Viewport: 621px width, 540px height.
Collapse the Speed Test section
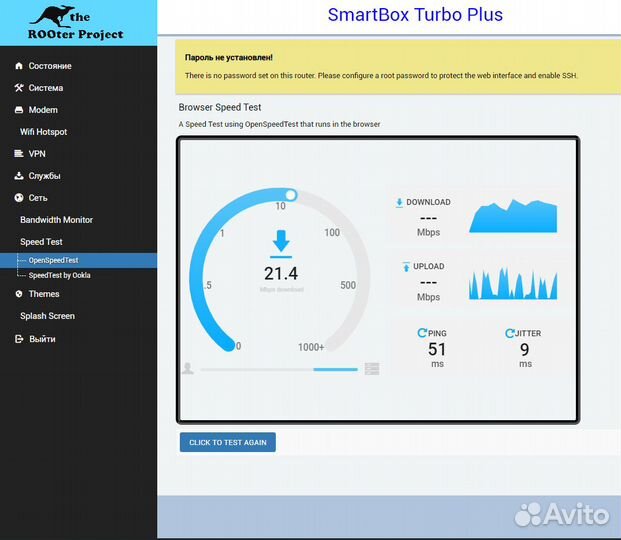click(41, 242)
